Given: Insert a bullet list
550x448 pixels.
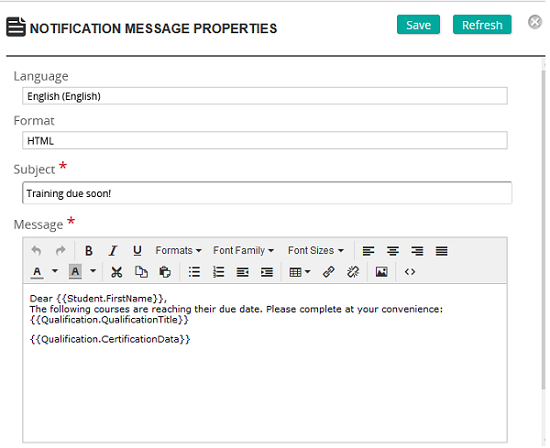Looking at the screenshot, I should click(194, 272).
